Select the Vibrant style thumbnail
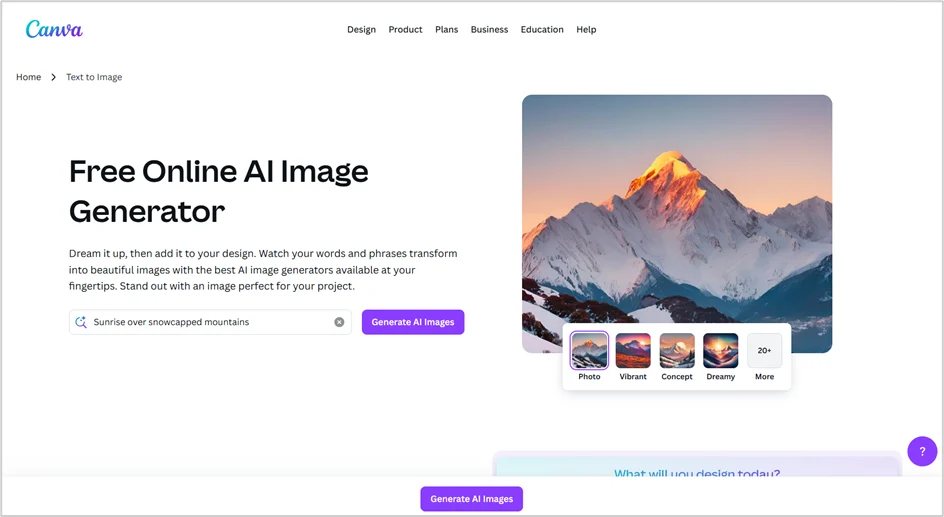Image resolution: width=944 pixels, height=517 pixels. (x=633, y=350)
